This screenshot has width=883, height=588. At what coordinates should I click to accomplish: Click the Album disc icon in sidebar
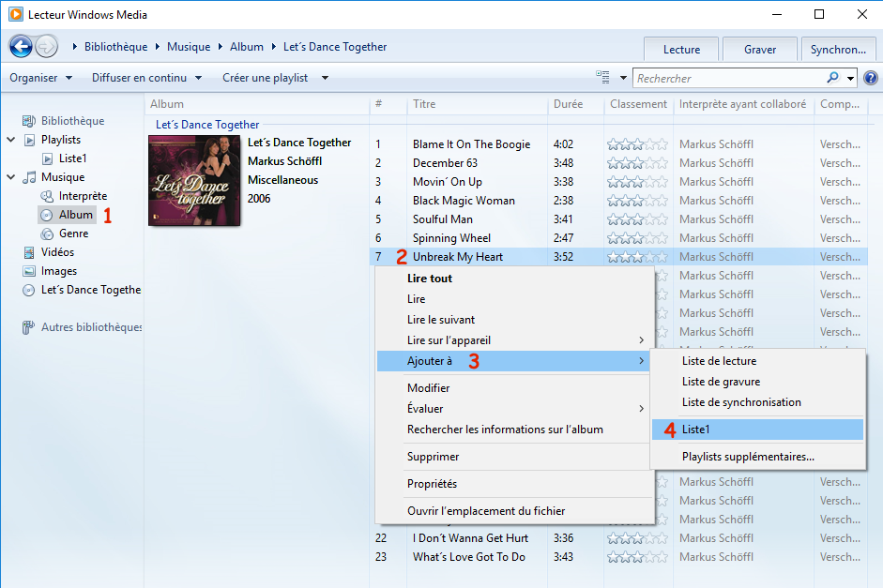pyautogui.click(x=47, y=215)
